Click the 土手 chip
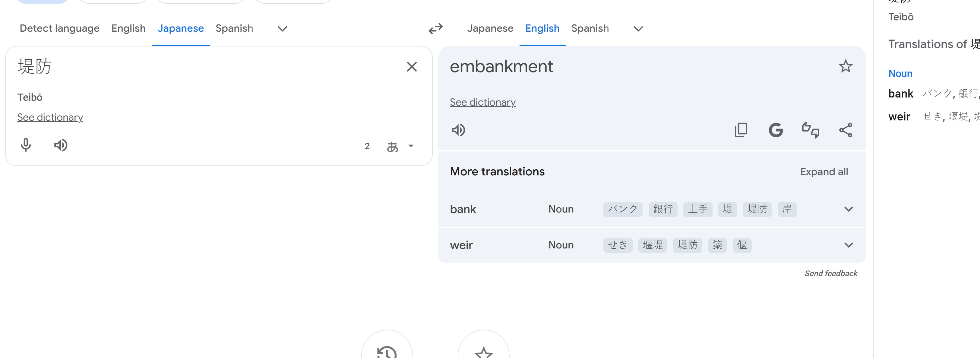 point(698,209)
